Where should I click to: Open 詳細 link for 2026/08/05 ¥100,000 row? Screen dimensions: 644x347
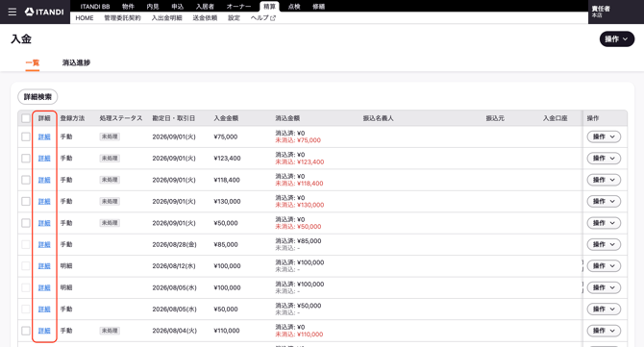click(x=44, y=287)
